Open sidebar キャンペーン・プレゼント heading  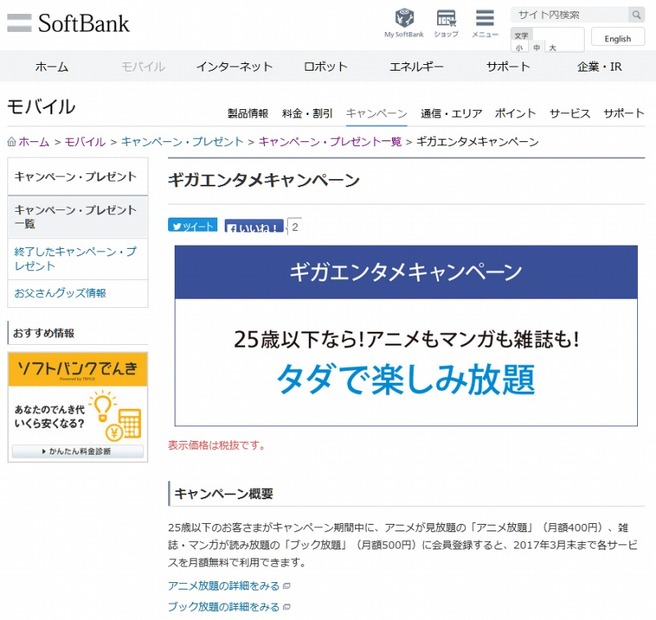point(78,177)
